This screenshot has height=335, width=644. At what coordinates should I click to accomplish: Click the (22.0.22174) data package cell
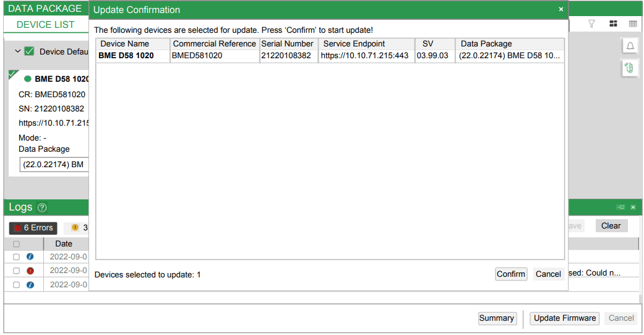click(509, 56)
